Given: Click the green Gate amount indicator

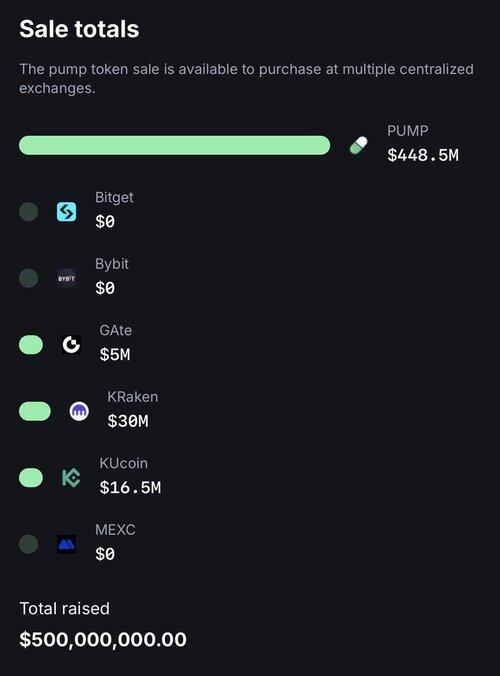Looking at the screenshot, I should pyautogui.click(x=31, y=345).
